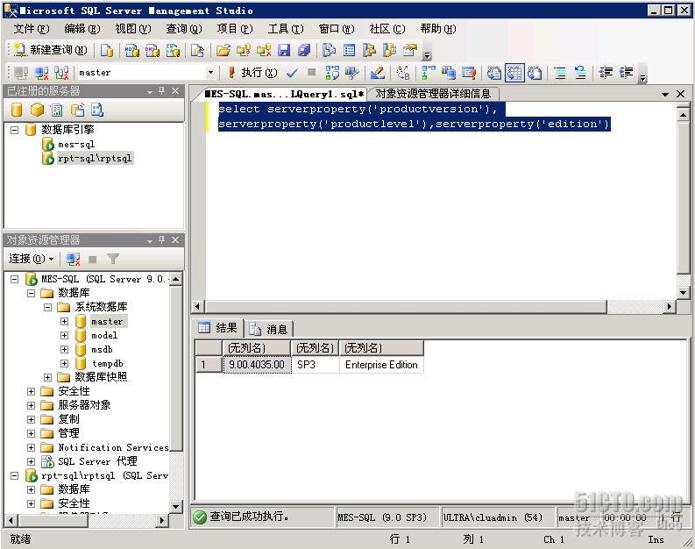The height and width of the screenshot is (549, 695).
Task: Click the New Query (新建查询) button
Action: [x=50, y=50]
